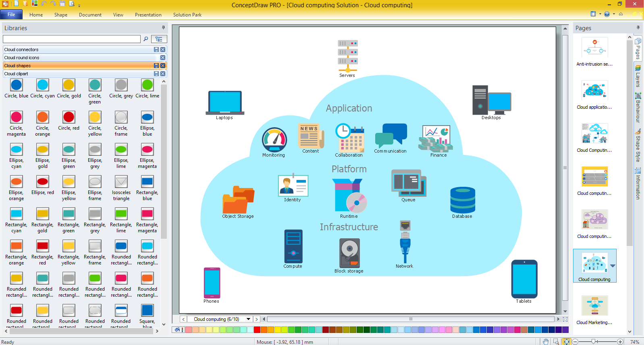This screenshot has width=644, height=345.
Task: Select the Isosceles triangle shape
Action: [121, 182]
